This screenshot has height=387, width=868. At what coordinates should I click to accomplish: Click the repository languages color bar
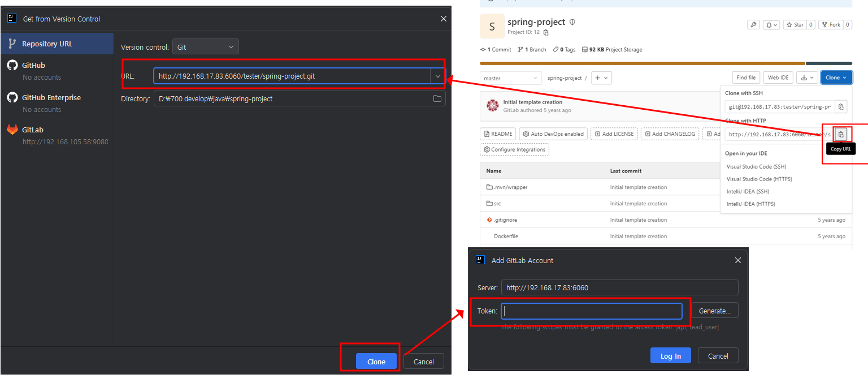coord(666,63)
